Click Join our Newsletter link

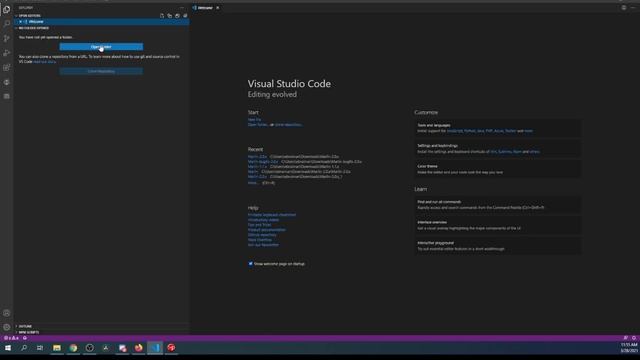(263, 245)
